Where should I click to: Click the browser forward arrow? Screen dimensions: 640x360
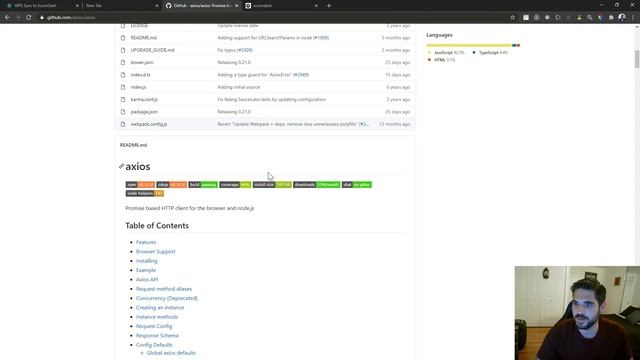[x=18, y=18]
